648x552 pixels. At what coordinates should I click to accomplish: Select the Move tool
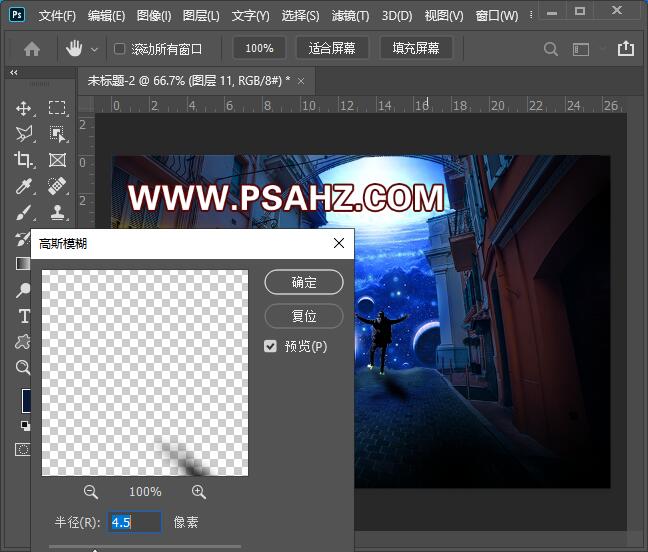[x=24, y=109]
